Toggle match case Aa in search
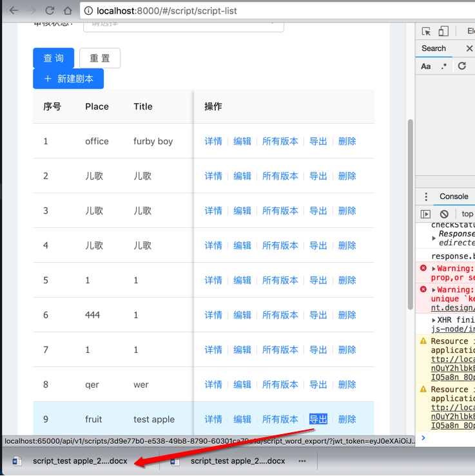 tap(425, 66)
